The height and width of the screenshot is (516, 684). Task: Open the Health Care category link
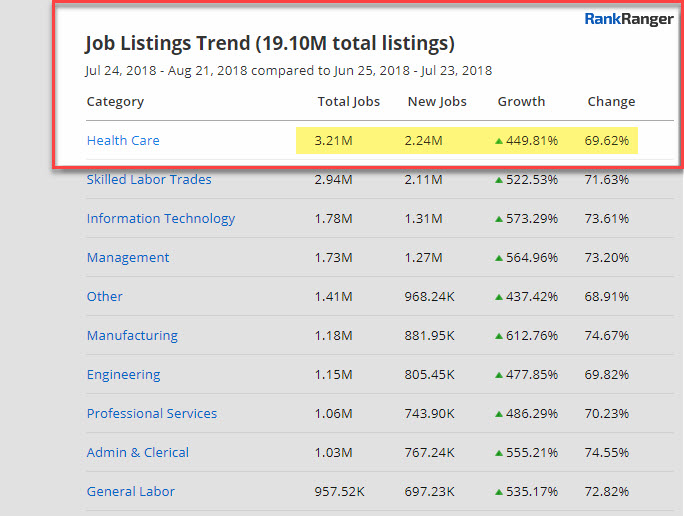tap(123, 141)
